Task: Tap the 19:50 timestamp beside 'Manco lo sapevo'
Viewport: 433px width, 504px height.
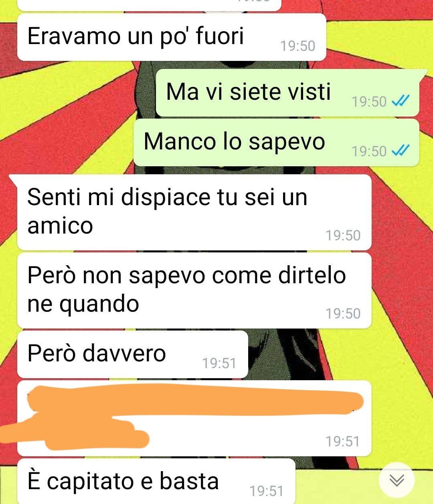Action: 369,151
